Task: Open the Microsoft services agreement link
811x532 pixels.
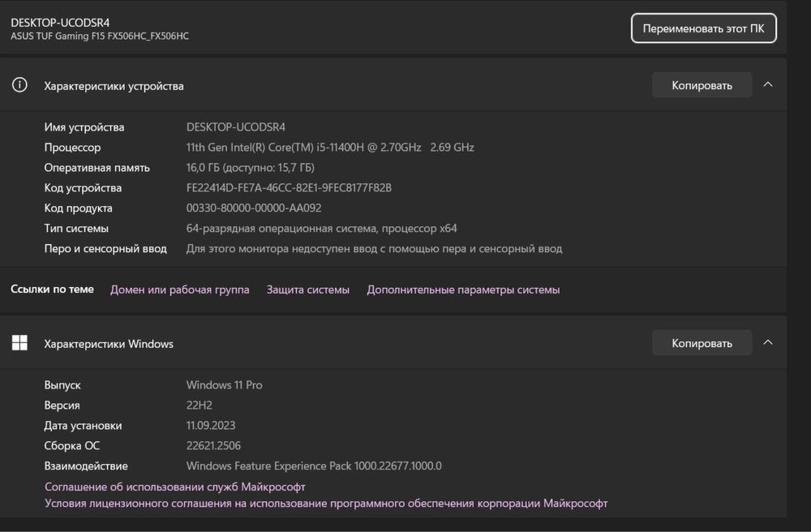Action: click(175, 487)
